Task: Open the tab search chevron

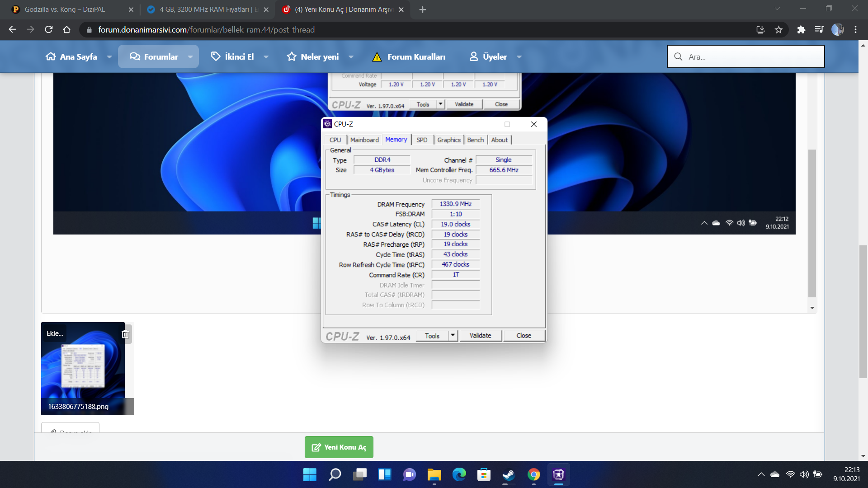Action: pos(777,9)
